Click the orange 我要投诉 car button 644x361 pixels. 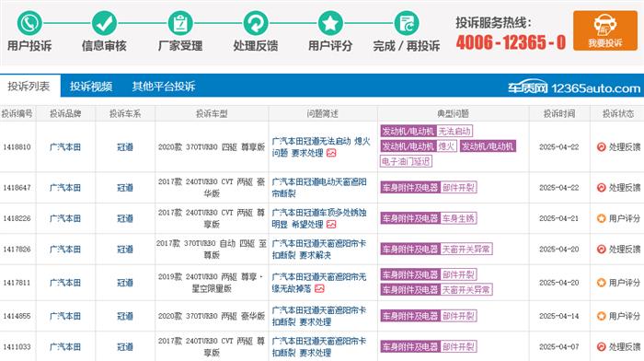tap(605, 30)
